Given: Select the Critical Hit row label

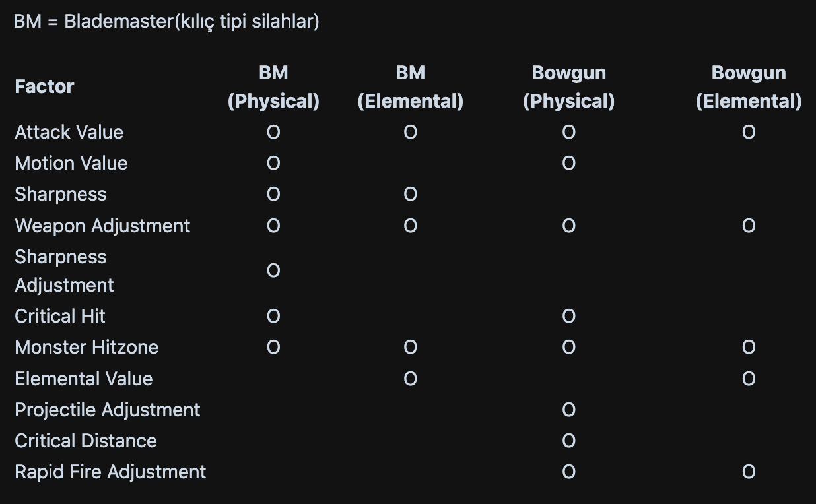Looking at the screenshot, I should 60,316.
